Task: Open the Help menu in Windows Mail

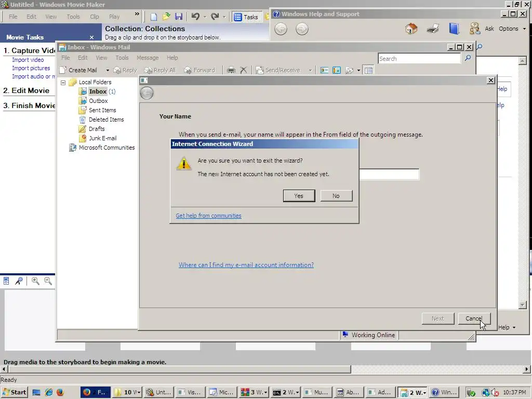Action: pos(172,58)
